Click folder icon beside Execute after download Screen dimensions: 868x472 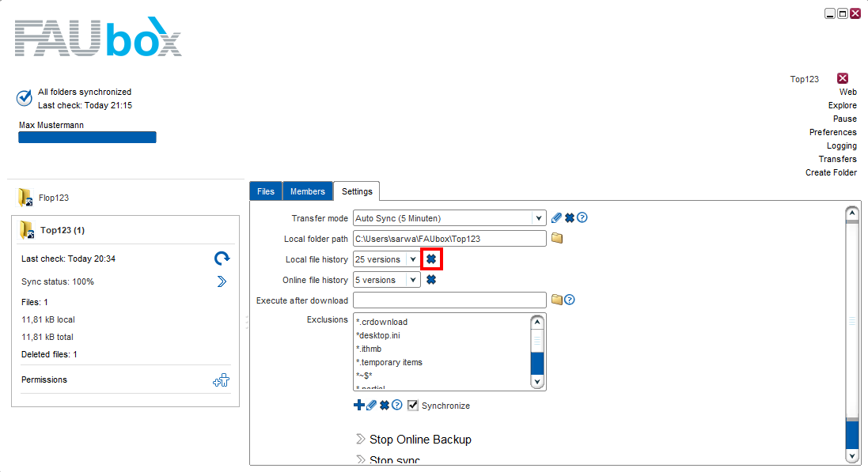(x=557, y=300)
